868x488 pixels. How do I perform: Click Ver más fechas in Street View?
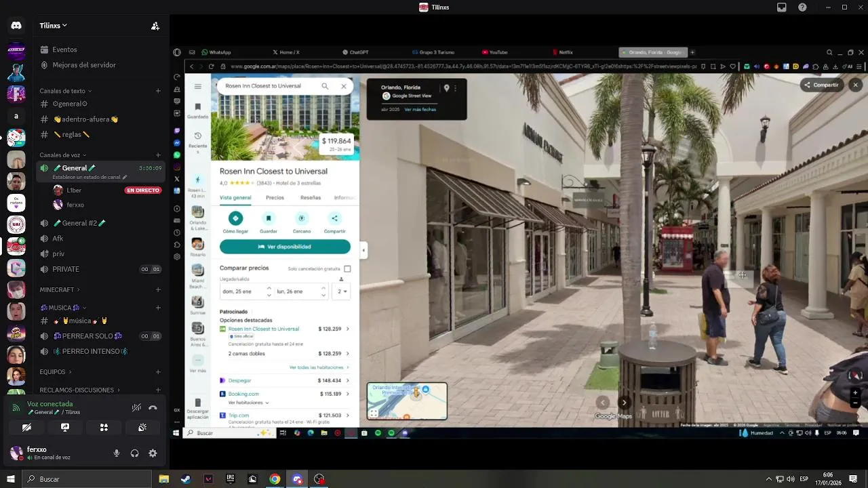click(x=420, y=109)
